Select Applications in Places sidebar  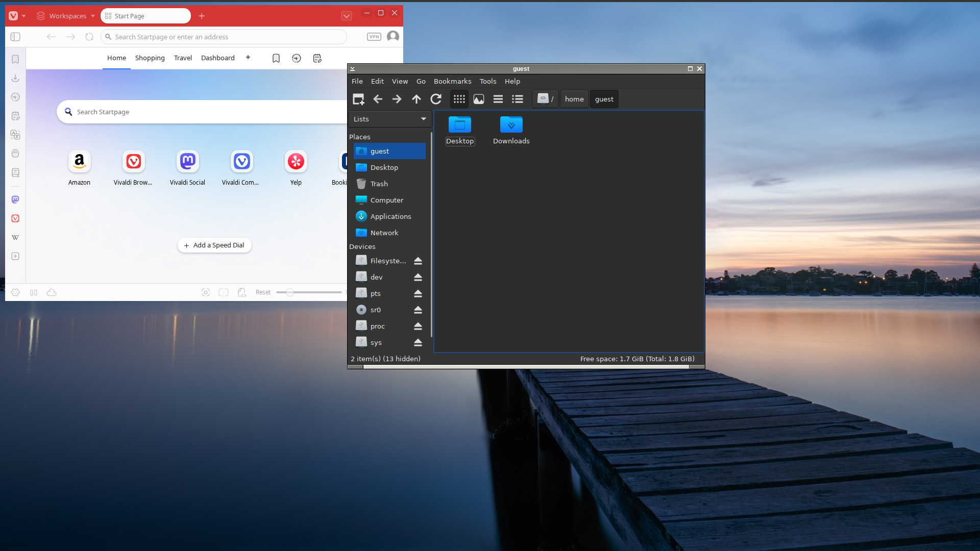pyautogui.click(x=389, y=216)
